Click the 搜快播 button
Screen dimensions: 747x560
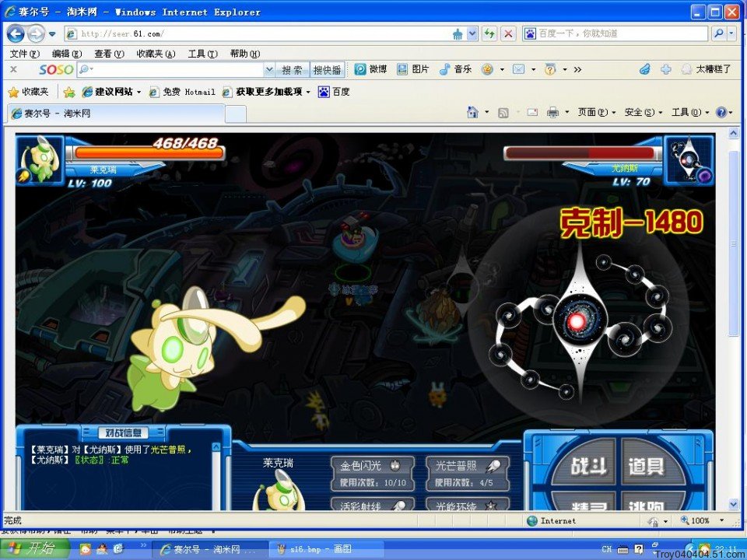(x=328, y=70)
